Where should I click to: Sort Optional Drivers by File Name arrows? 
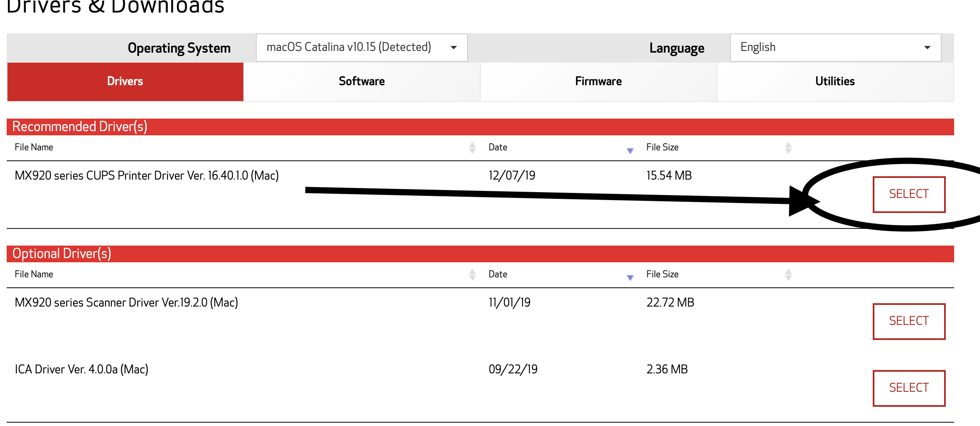click(472, 275)
